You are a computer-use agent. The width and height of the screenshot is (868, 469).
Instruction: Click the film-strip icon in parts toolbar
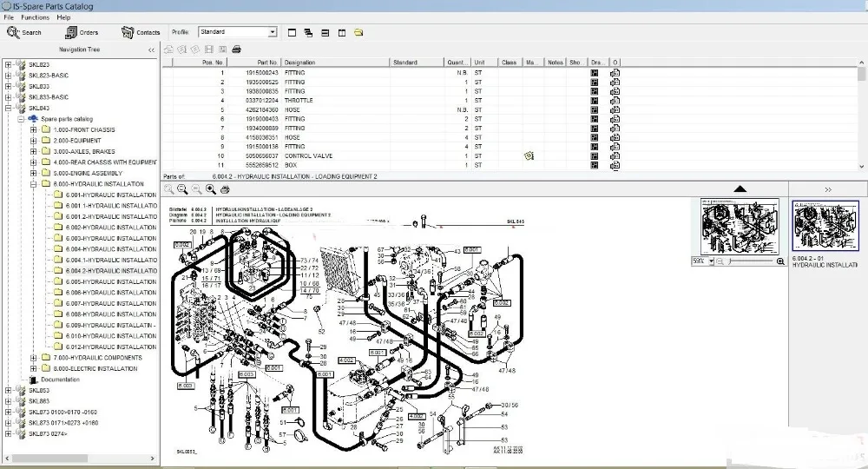[x=208, y=50]
